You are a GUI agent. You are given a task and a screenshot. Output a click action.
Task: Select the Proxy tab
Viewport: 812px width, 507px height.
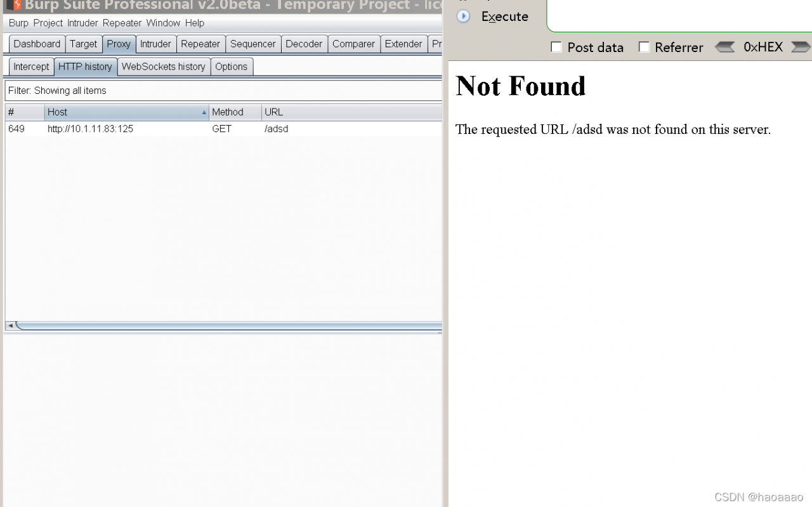(x=119, y=44)
